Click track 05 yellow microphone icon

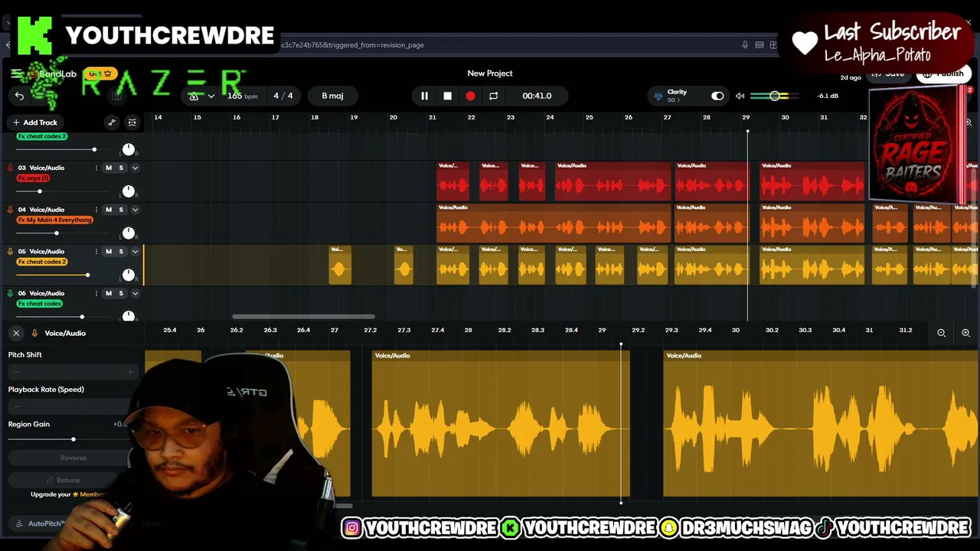[10, 252]
